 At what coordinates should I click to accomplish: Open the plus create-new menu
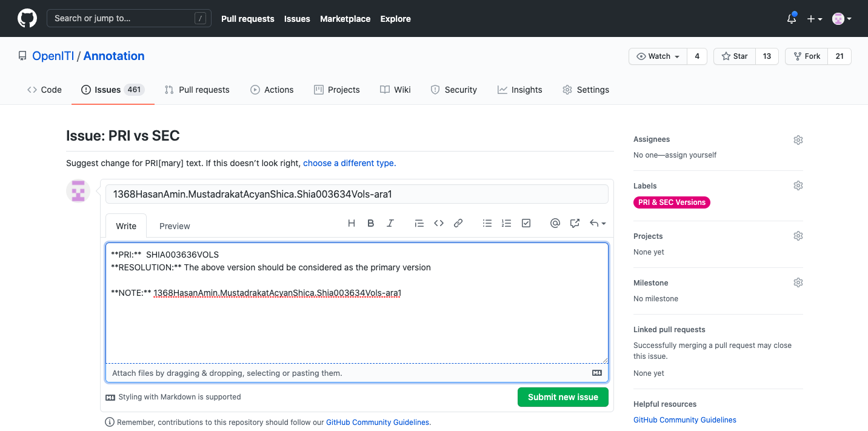(x=815, y=19)
